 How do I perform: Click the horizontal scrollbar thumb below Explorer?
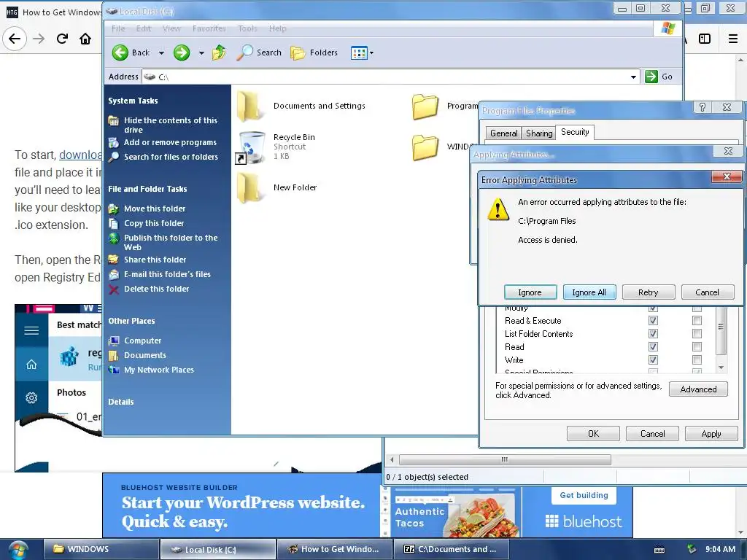point(505,459)
